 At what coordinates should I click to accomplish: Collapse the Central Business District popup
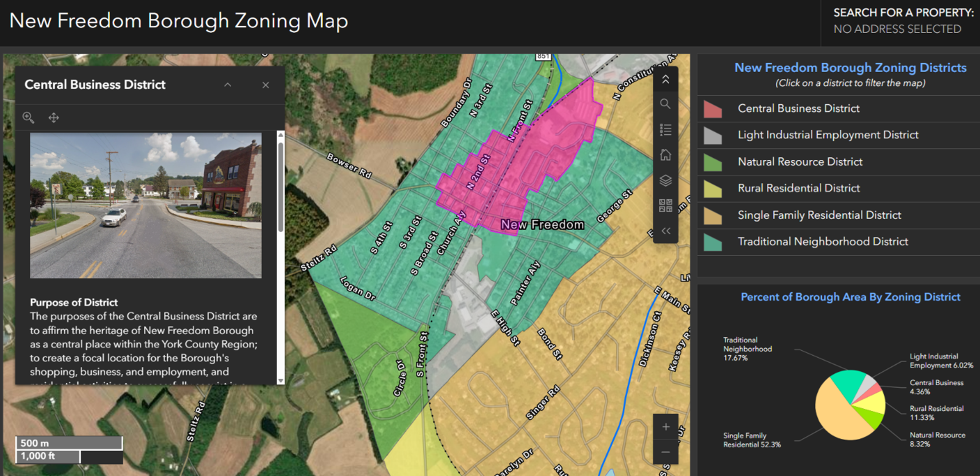[x=228, y=85]
